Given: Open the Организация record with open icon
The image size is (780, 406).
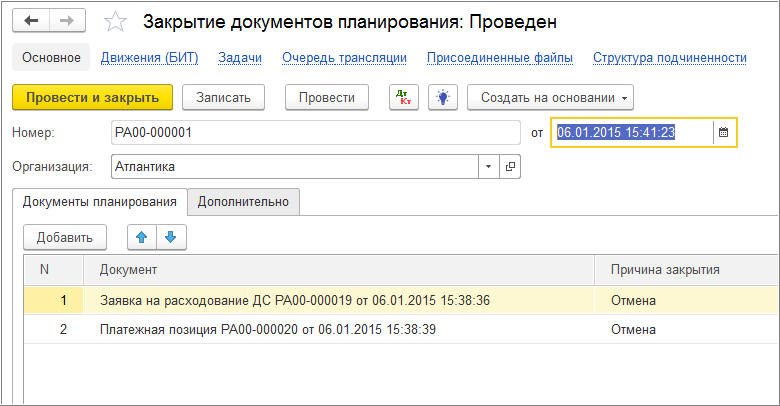Looking at the screenshot, I should coord(510,167).
